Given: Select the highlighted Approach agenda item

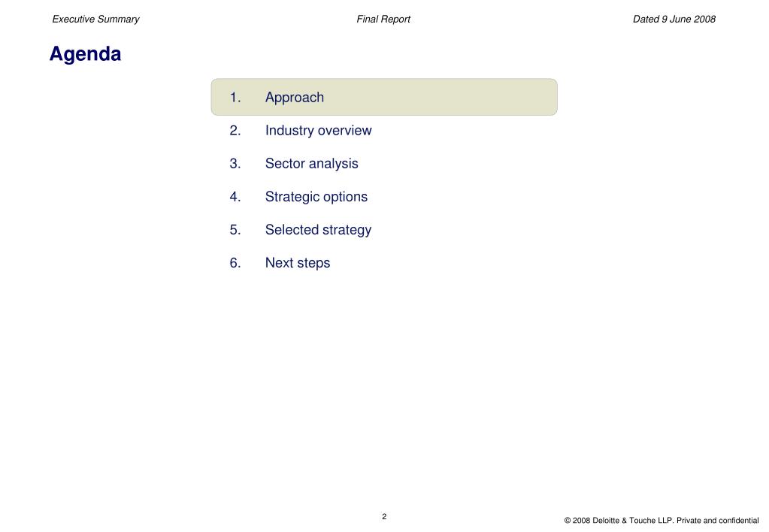Looking at the screenshot, I should pyautogui.click(x=384, y=97).
